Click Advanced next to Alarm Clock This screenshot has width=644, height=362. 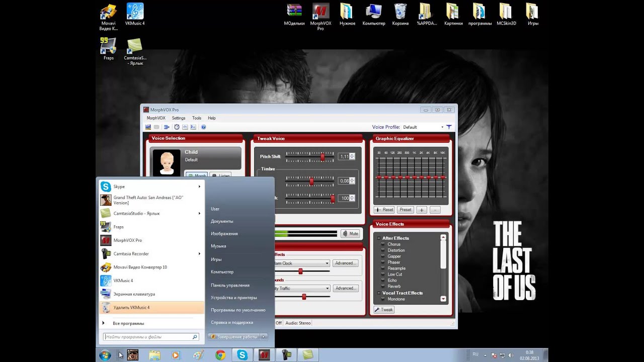[345, 263]
